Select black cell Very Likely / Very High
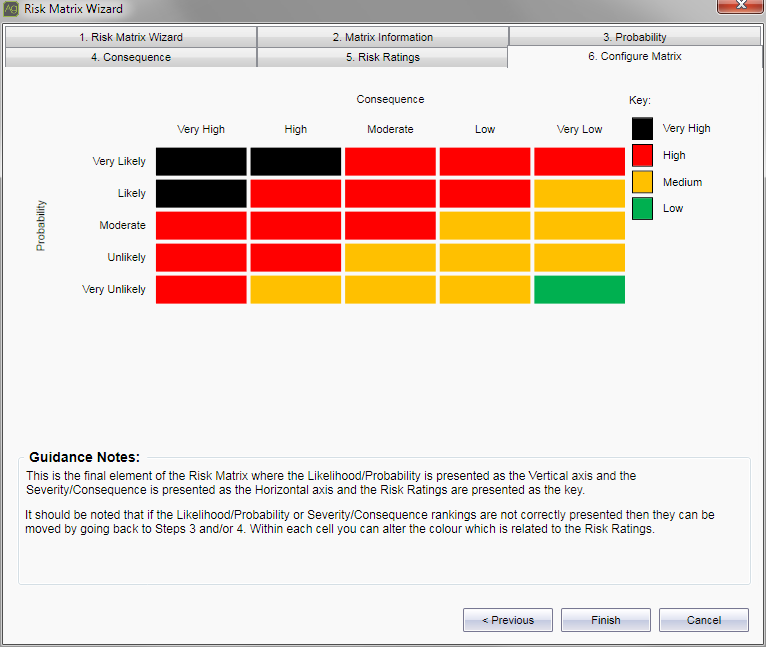The width and height of the screenshot is (766, 647). [x=201, y=161]
